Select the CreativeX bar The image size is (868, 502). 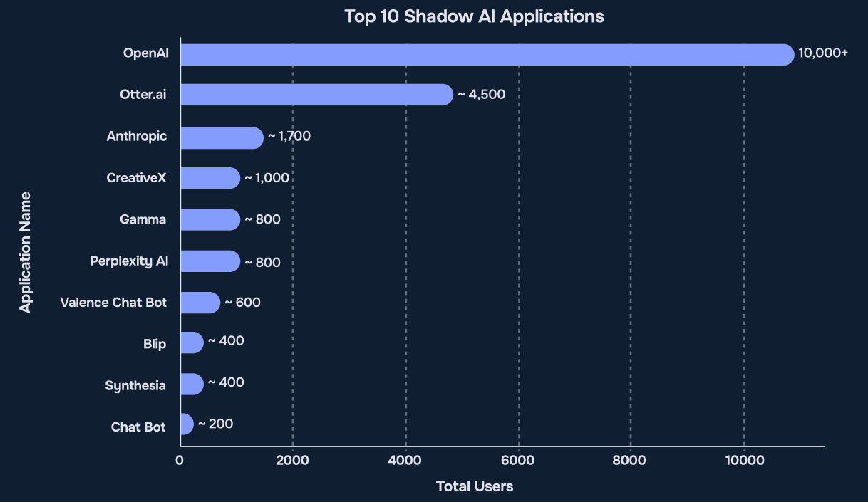click(x=210, y=178)
